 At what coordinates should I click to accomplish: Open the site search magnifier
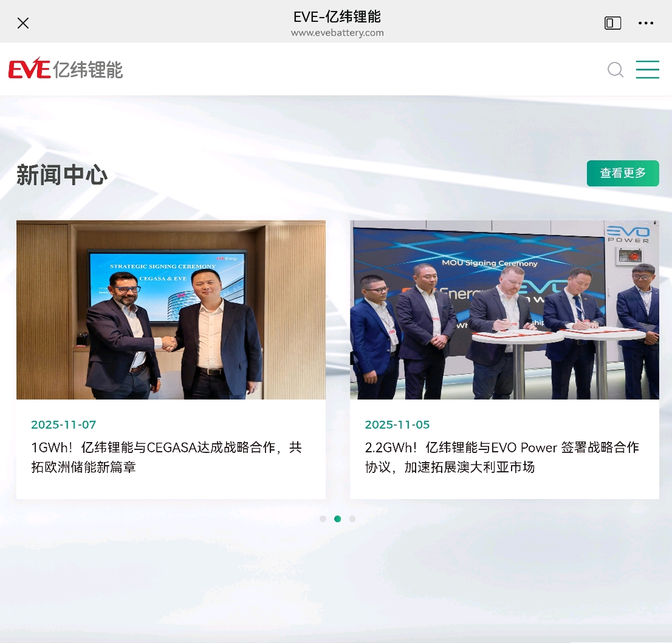pyautogui.click(x=615, y=69)
